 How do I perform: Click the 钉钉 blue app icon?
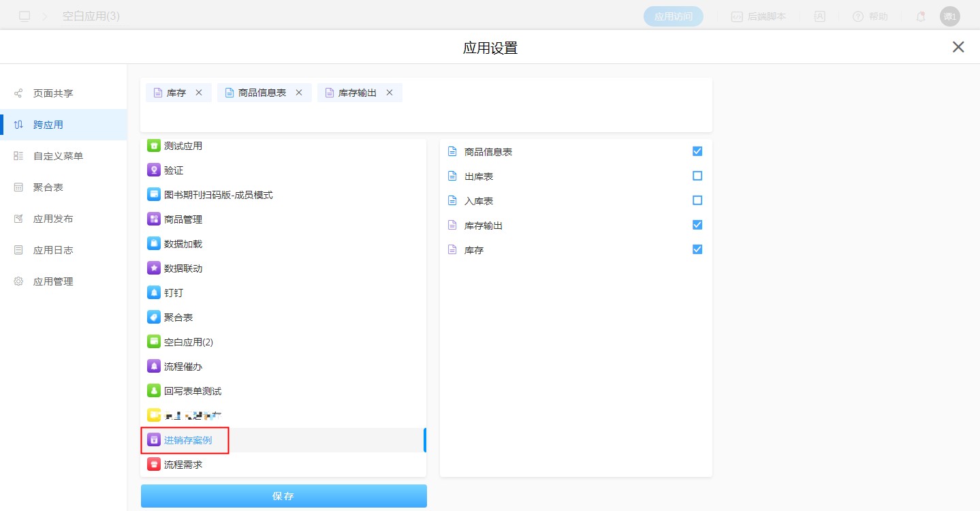point(154,293)
